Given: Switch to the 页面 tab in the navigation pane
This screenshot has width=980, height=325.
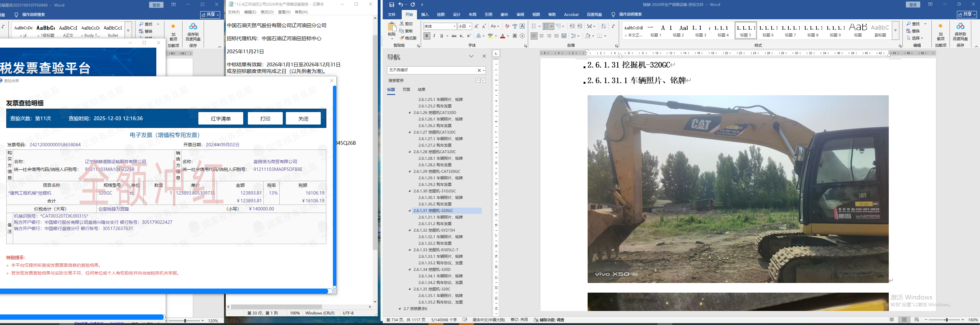Looking at the screenshot, I should [406, 90].
